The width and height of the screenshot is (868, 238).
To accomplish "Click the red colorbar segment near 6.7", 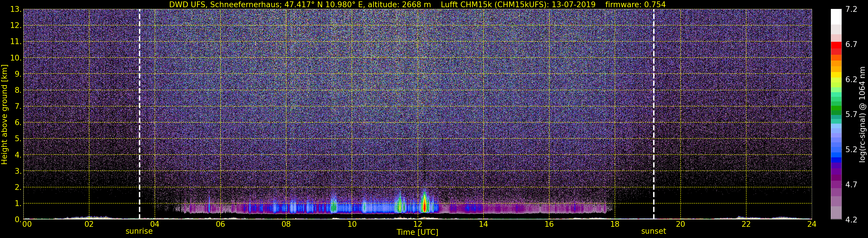I will 836,45.
